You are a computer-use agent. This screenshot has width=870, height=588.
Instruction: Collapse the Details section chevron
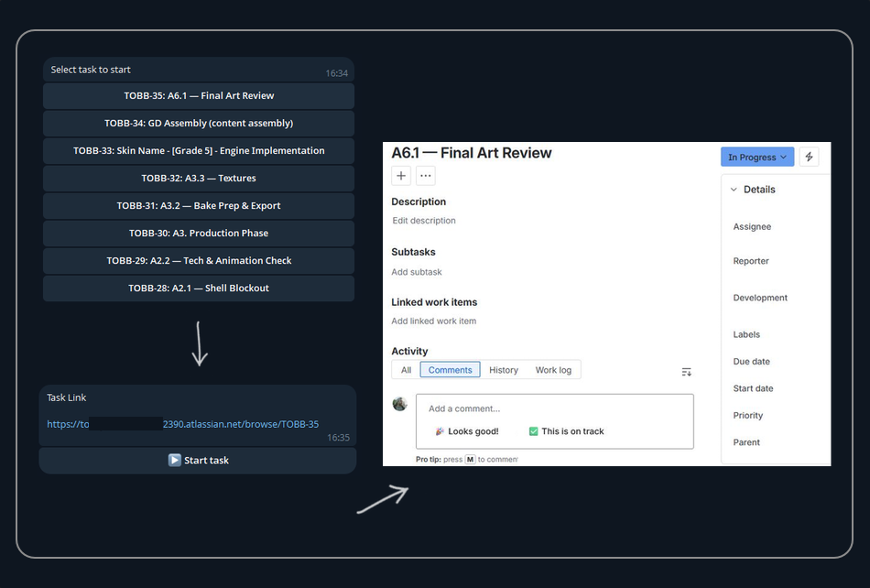click(x=734, y=190)
